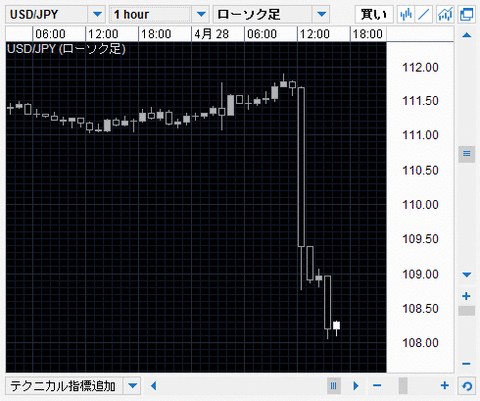
Task: Decrease vertical zoom with the minus icon
Action: pos(466,364)
